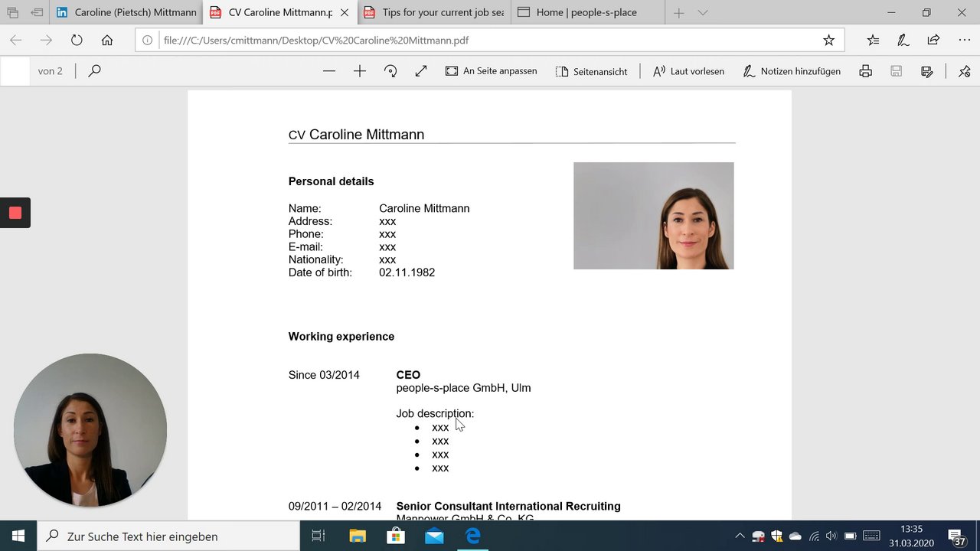Open the Wi-Fi network flyout
The width and height of the screenshot is (980, 551).
click(814, 536)
